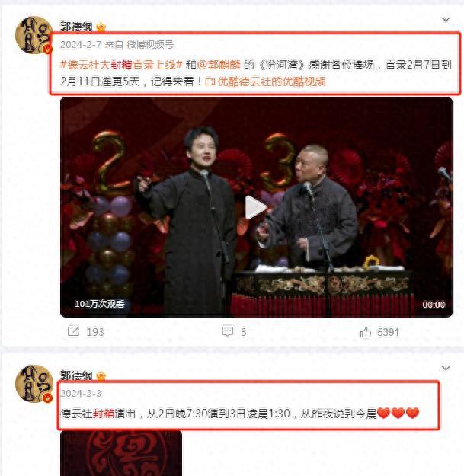Open the 2024-2-3 post timestamp

click(81, 394)
